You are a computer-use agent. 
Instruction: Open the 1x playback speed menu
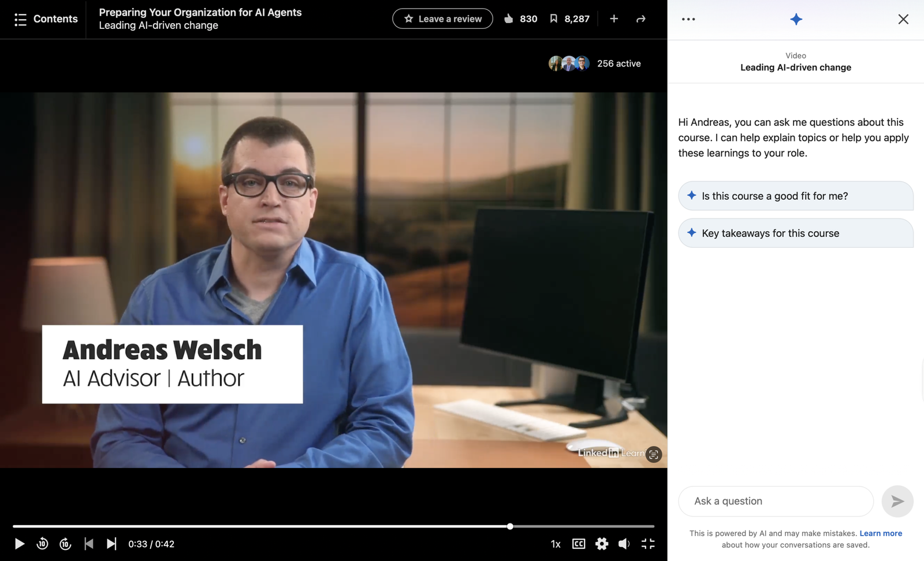click(x=556, y=544)
